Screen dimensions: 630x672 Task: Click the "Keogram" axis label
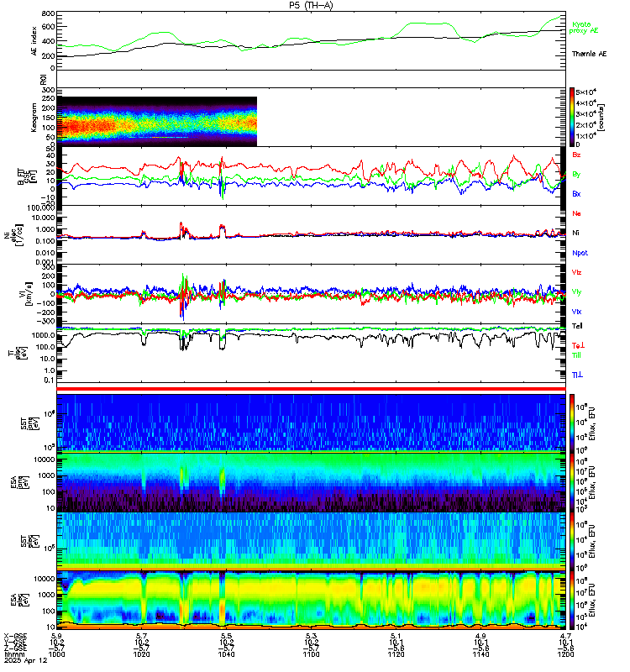[x=34, y=117]
